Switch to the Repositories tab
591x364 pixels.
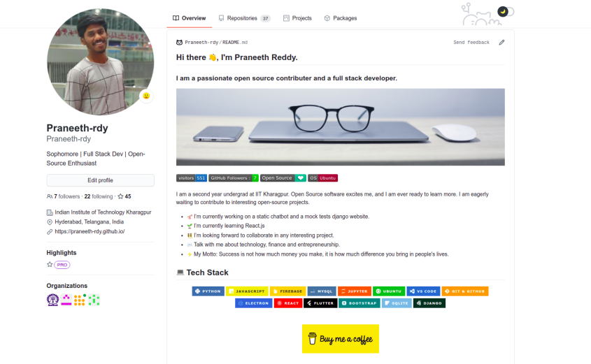[244, 18]
